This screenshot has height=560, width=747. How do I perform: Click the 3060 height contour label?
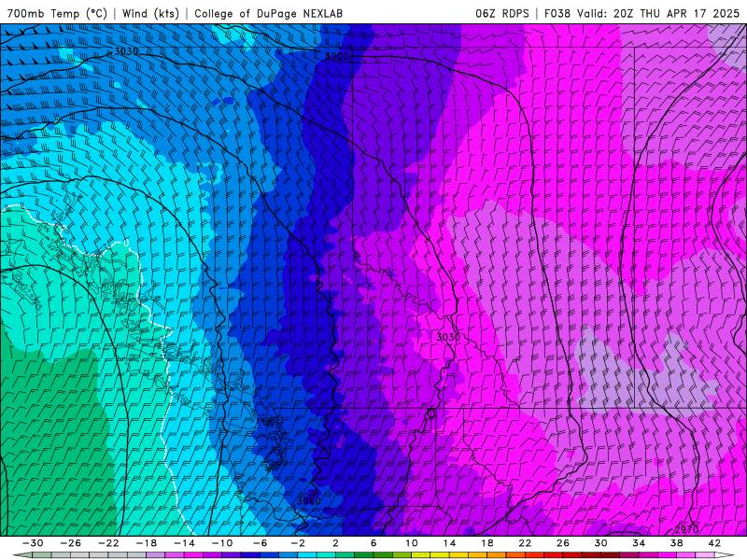(308, 501)
